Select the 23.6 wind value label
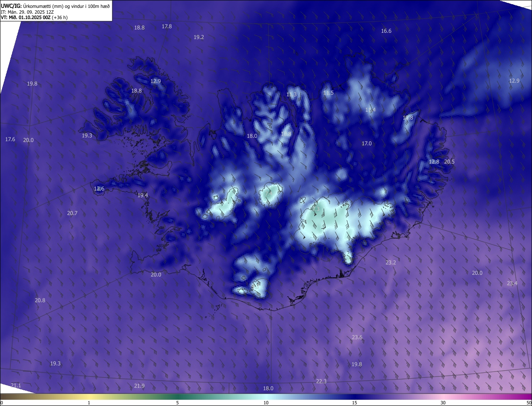532x406 pixels. click(x=357, y=337)
